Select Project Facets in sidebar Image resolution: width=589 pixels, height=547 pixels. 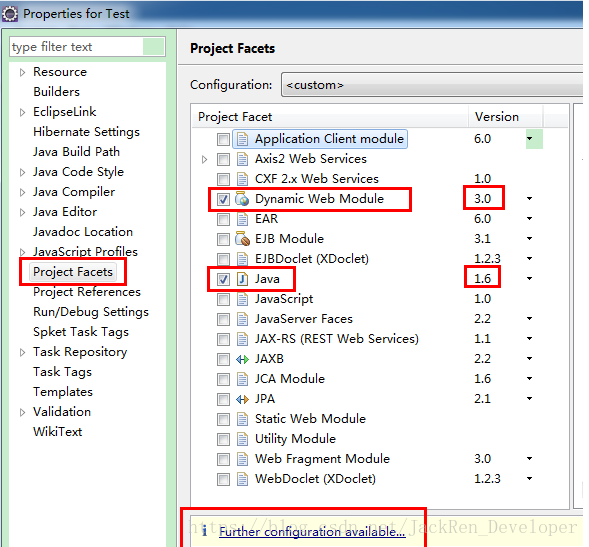click(x=73, y=272)
